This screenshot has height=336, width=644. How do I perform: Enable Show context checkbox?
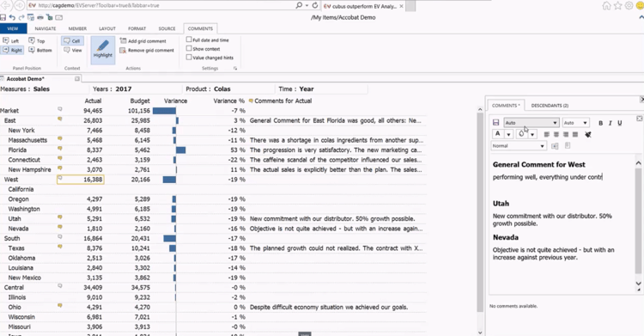(189, 48)
